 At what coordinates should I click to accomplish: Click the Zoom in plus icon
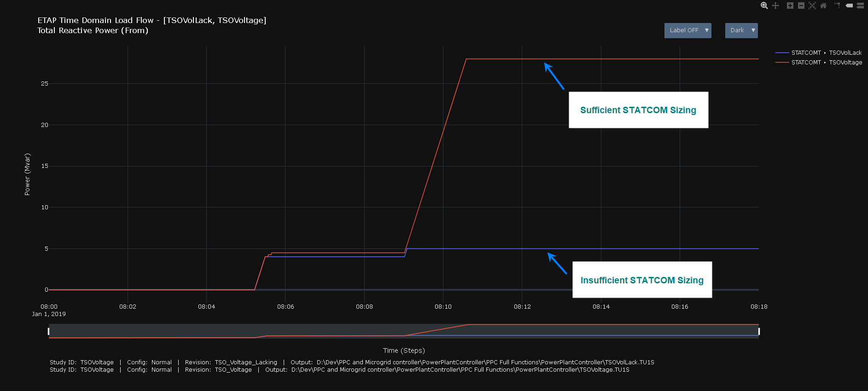point(790,6)
